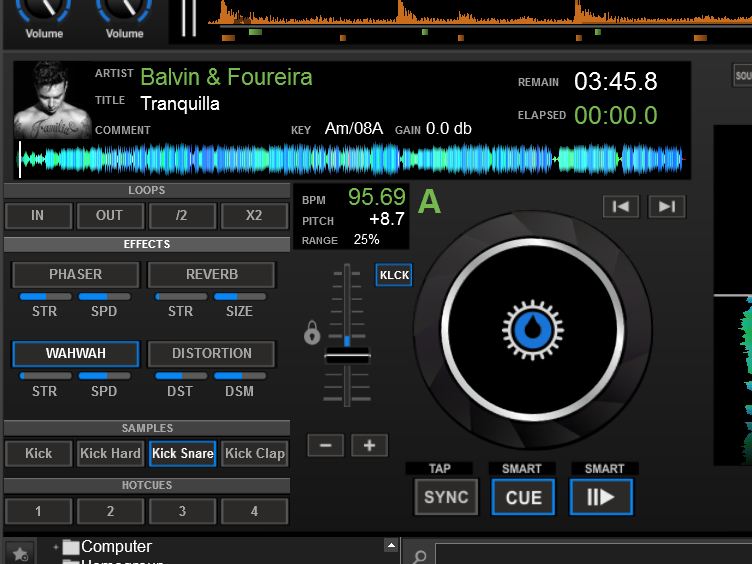Click the ELAPSED time 00:00.0

point(616,116)
